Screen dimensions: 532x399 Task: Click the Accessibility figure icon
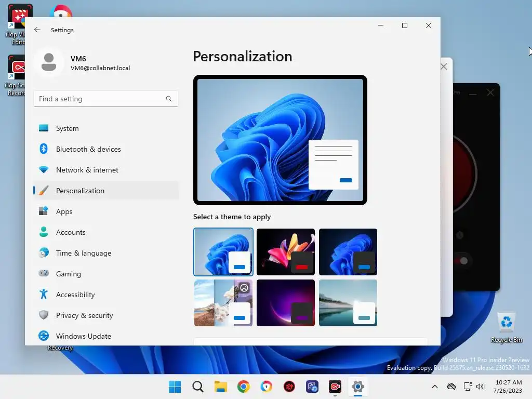(44, 294)
